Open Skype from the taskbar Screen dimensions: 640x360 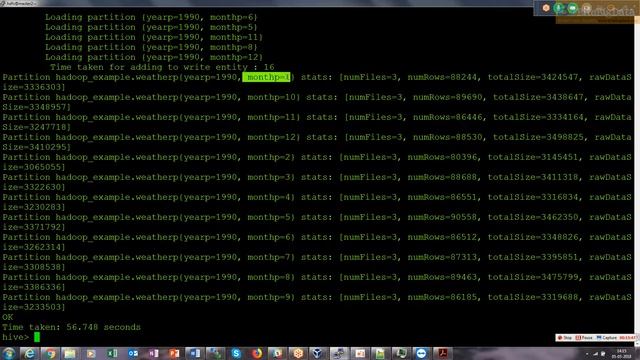(236, 353)
